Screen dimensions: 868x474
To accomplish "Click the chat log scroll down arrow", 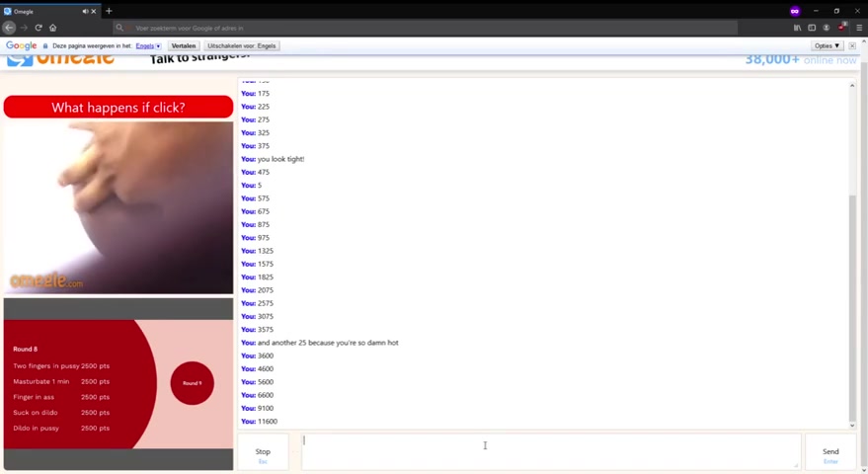I will coord(852,426).
